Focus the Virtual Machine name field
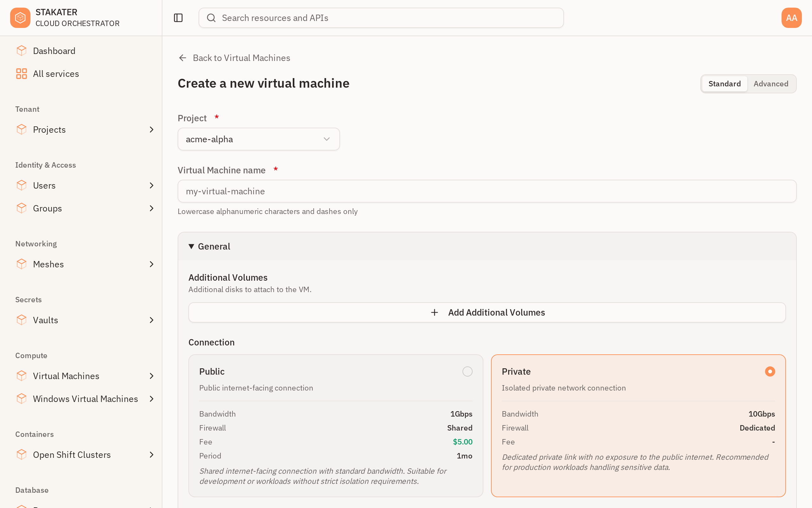Viewport: 812px width, 508px height. point(487,191)
